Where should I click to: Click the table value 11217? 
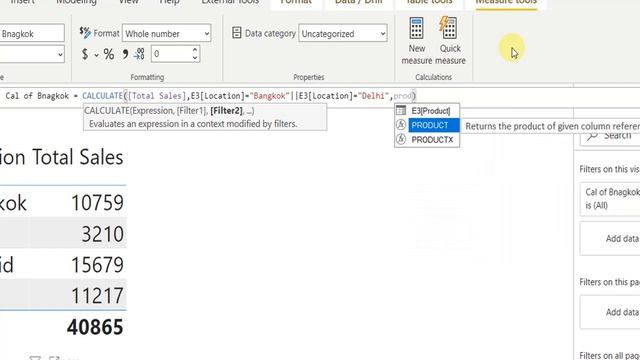point(97,296)
